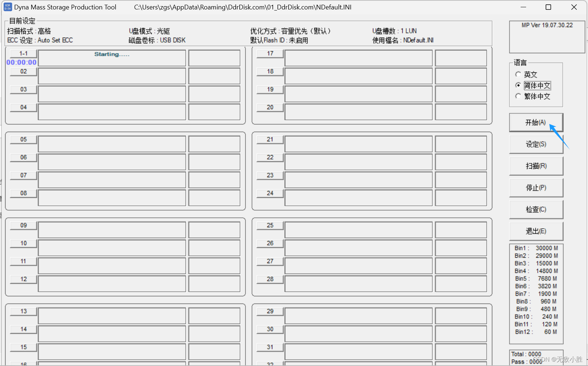Screen dimensions: 588x366
Task: Click the Pass: 0000 counter field
Action: click(527, 361)
